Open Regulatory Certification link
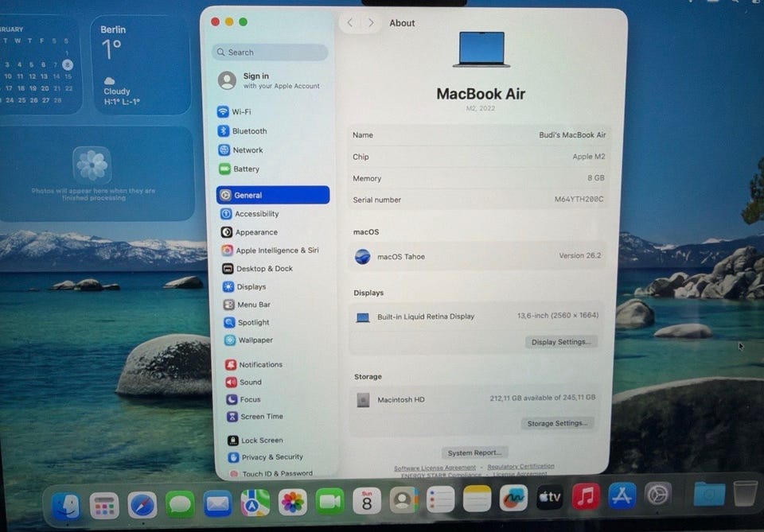This screenshot has height=532, width=764. [x=520, y=466]
